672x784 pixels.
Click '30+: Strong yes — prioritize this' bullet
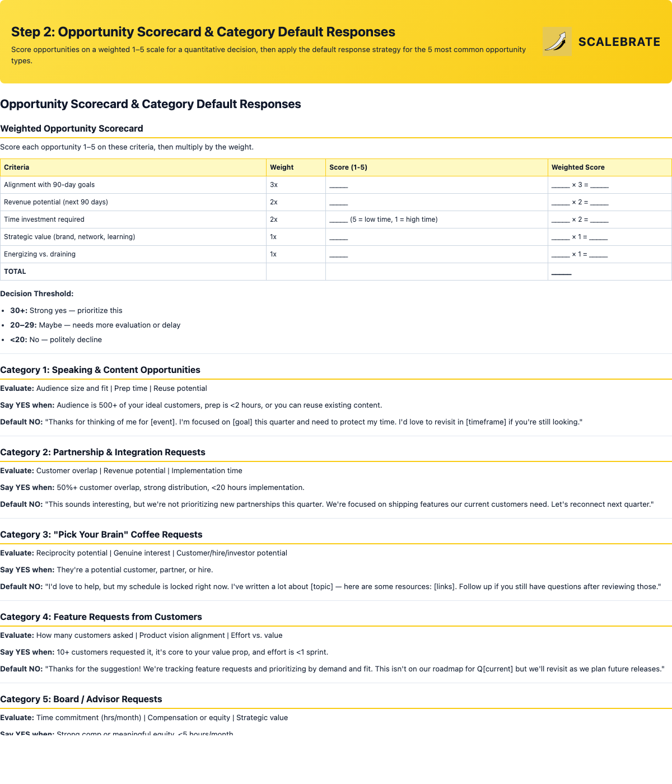point(66,310)
